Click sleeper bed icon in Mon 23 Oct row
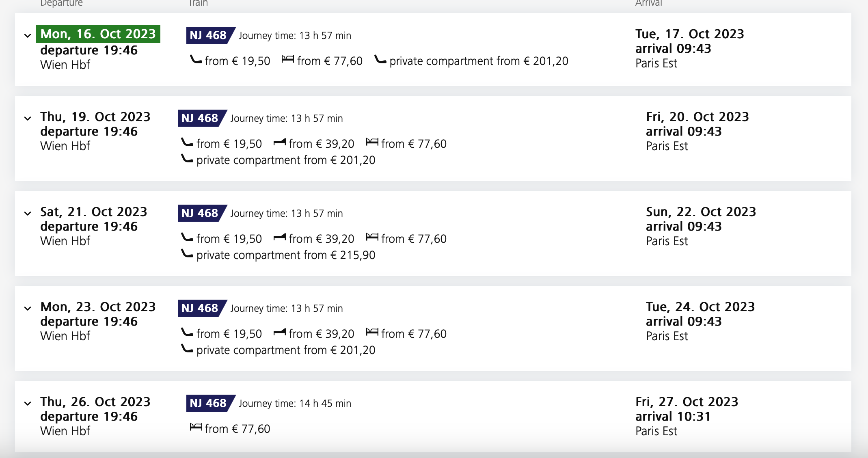 [x=372, y=332]
